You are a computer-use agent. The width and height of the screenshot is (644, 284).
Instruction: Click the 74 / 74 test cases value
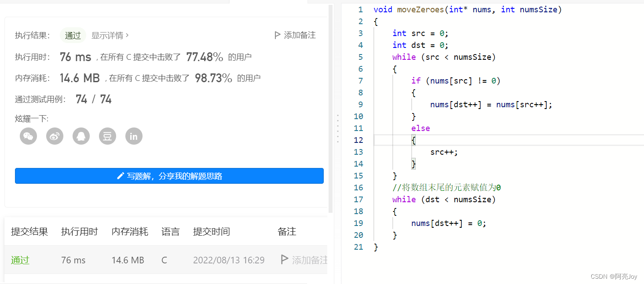click(x=94, y=99)
